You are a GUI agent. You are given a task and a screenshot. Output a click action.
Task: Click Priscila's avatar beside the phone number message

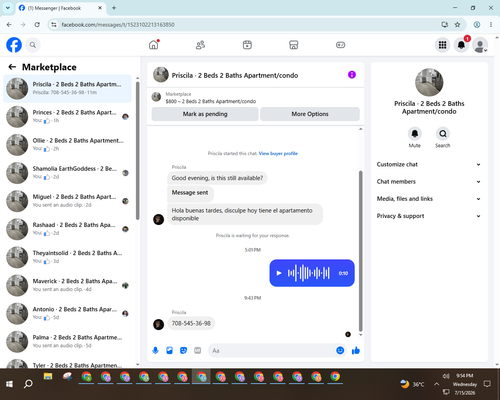point(158,324)
